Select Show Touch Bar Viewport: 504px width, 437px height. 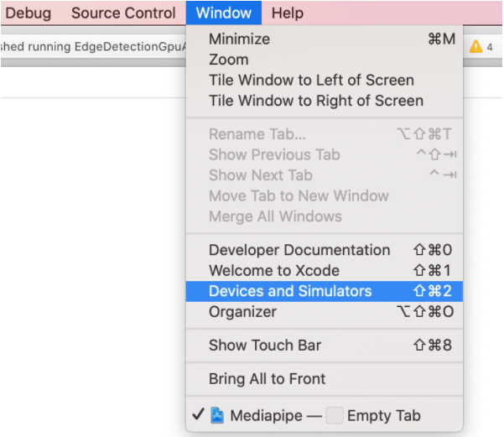pos(265,345)
